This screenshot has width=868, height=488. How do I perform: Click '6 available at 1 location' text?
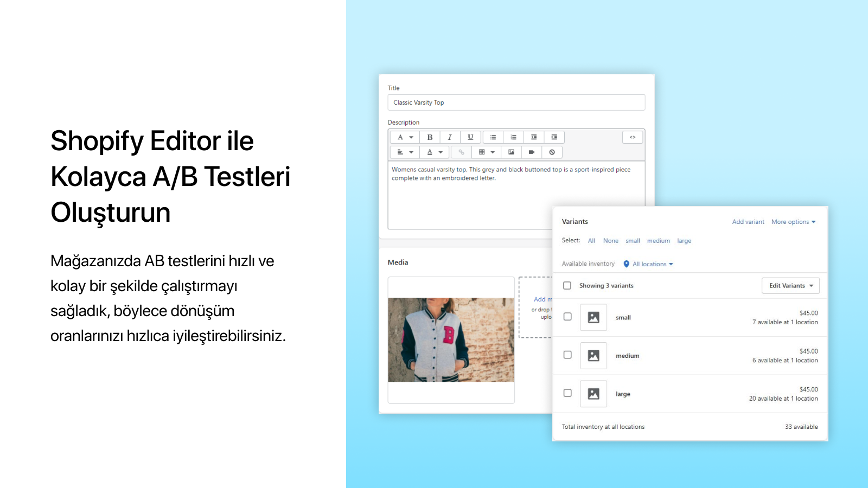(785, 360)
